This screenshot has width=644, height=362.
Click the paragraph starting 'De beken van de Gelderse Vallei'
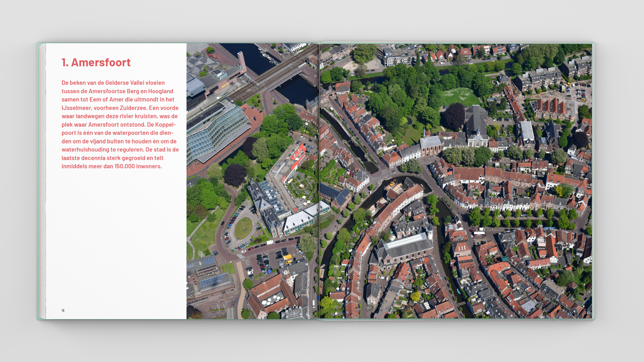point(120,124)
